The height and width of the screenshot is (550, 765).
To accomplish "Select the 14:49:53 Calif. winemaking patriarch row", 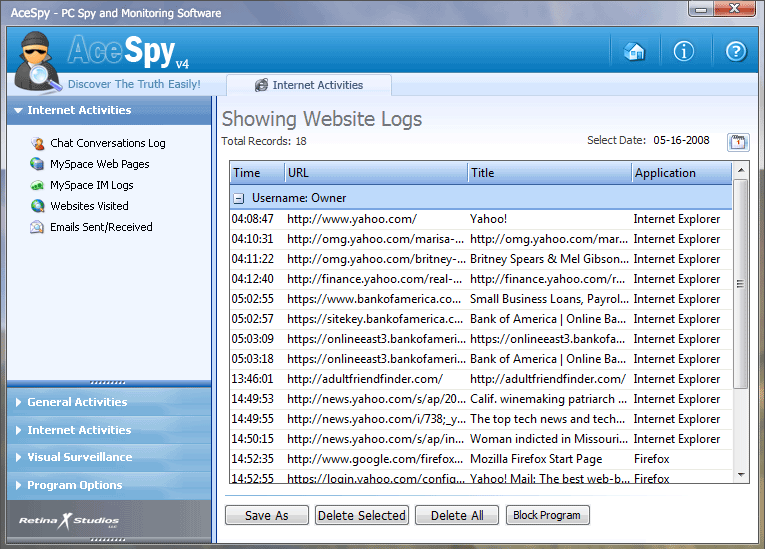I will (x=481, y=399).
